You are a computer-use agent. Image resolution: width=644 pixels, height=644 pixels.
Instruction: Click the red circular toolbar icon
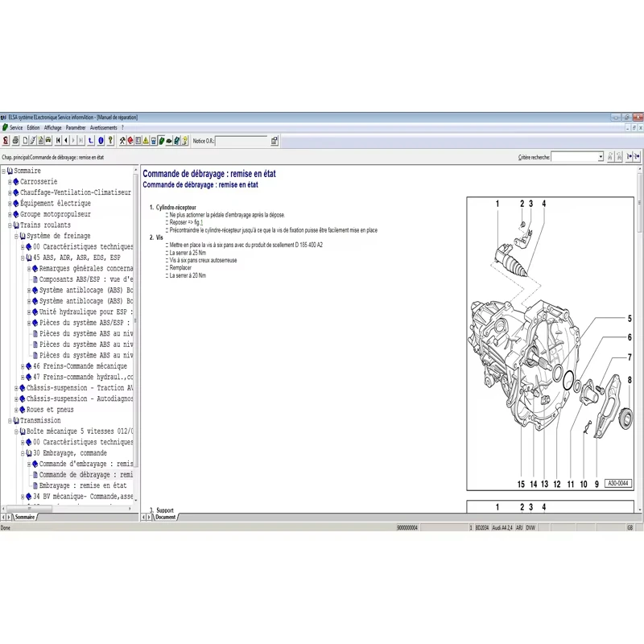point(130,141)
